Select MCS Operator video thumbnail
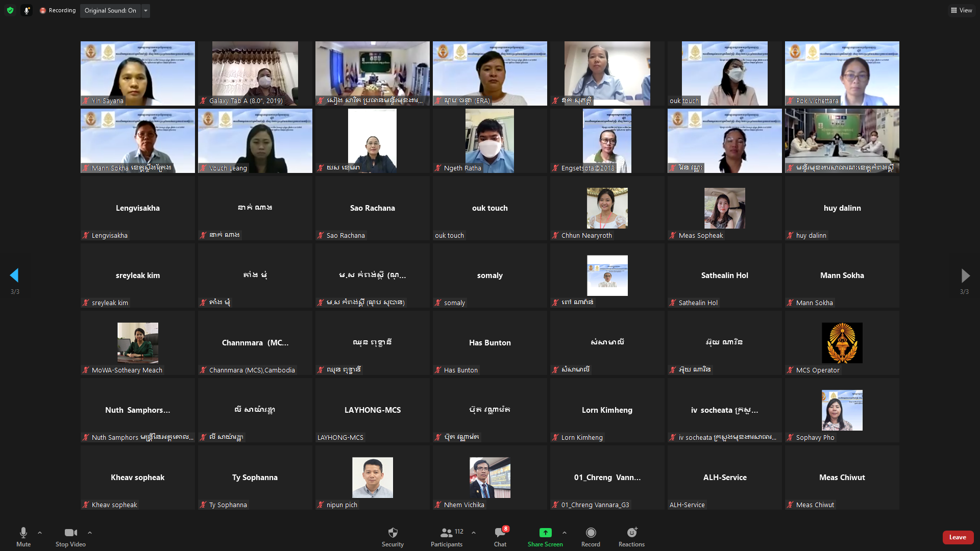Image resolution: width=980 pixels, height=551 pixels. click(842, 343)
